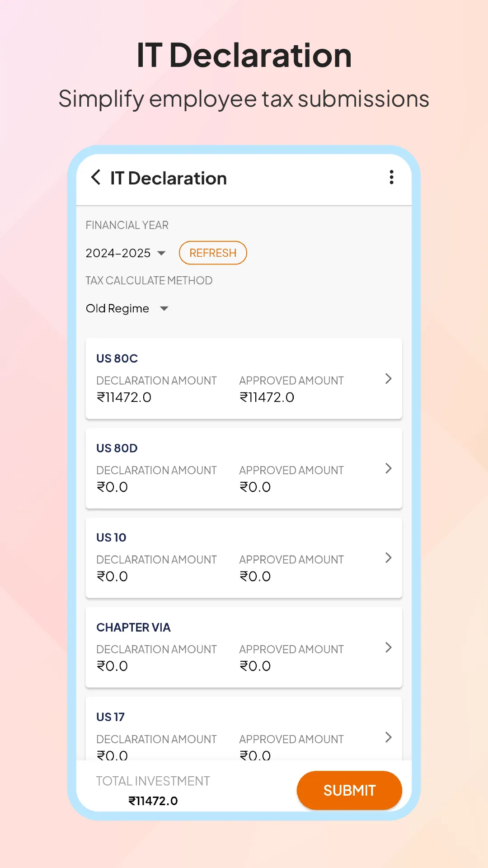Open the three-dot overflow menu
The height and width of the screenshot is (868, 488).
391,177
